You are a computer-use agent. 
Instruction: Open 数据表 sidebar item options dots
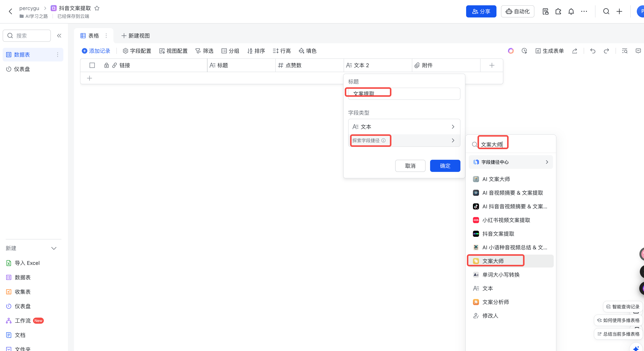[58, 54]
